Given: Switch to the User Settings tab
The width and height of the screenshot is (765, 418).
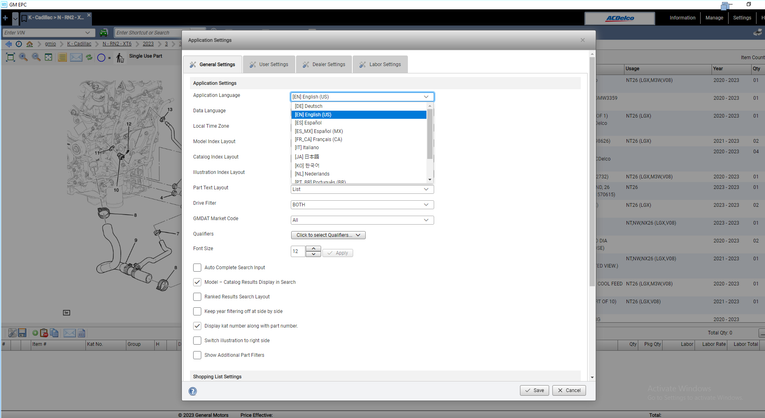Looking at the screenshot, I should [x=268, y=64].
